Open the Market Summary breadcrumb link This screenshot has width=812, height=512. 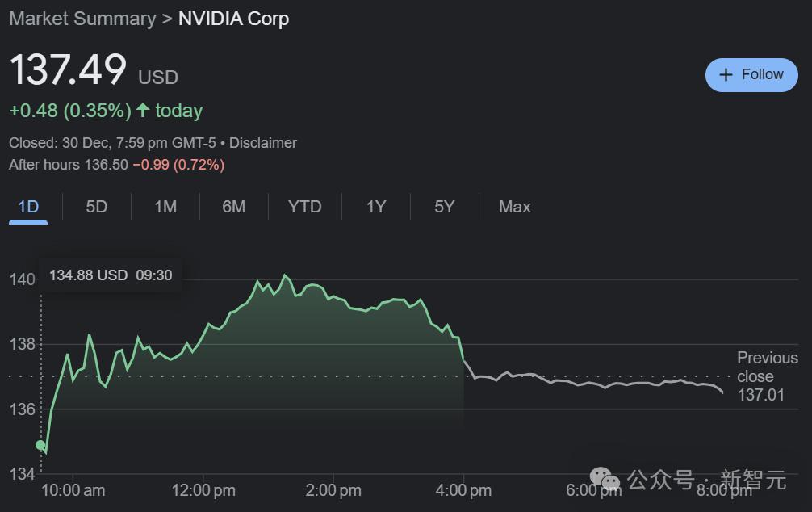[82, 19]
